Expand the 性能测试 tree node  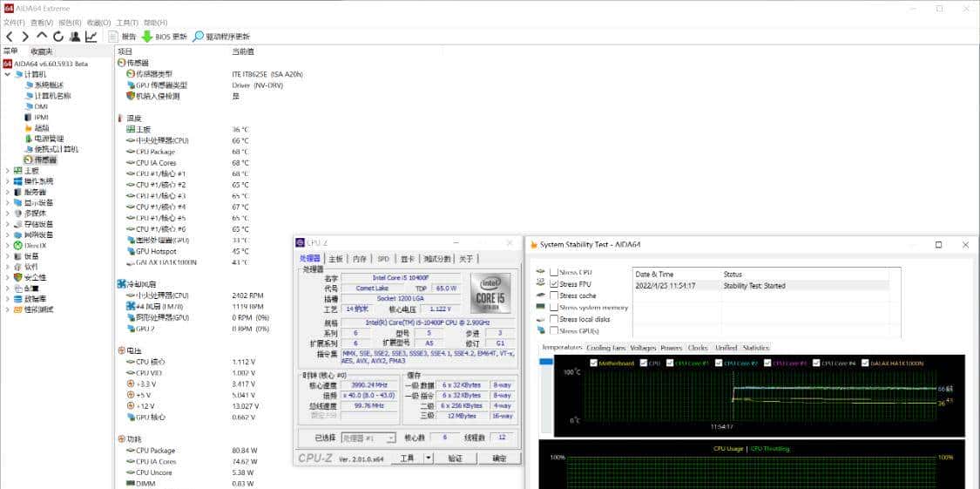click(8, 309)
